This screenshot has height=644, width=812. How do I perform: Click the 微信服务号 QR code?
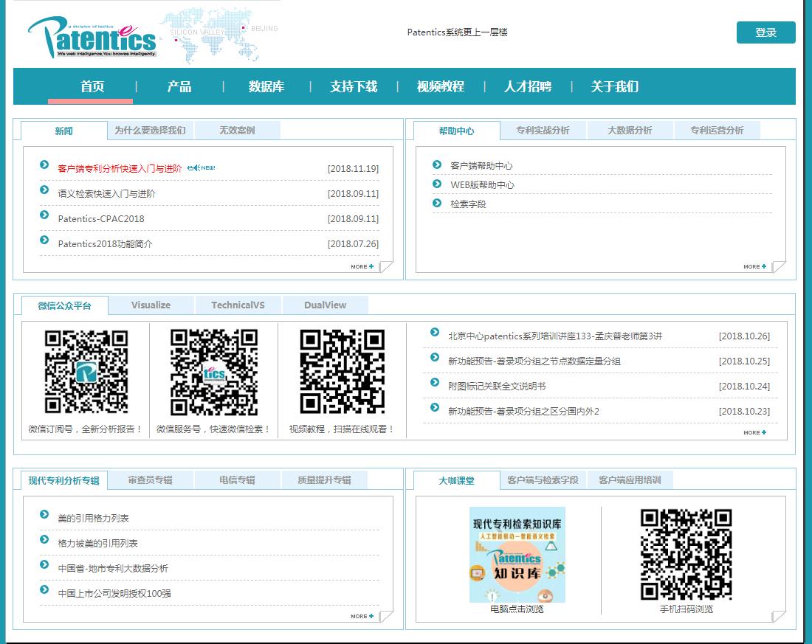[x=214, y=373]
